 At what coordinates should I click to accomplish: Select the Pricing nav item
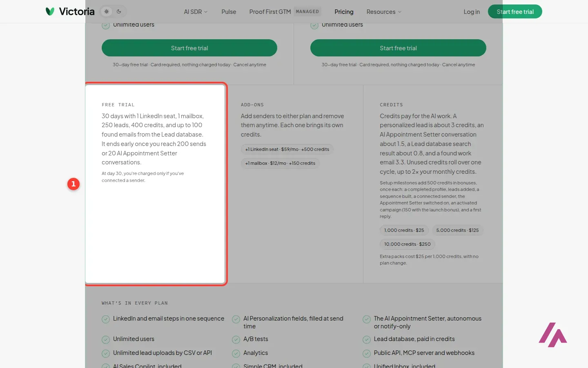tap(344, 12)
